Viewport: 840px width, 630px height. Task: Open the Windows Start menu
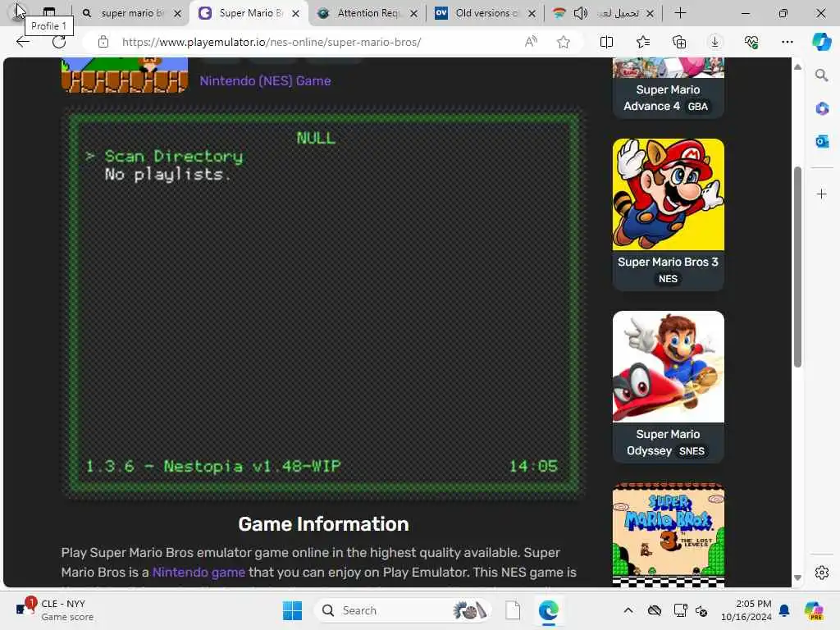[x=292, y=610]
